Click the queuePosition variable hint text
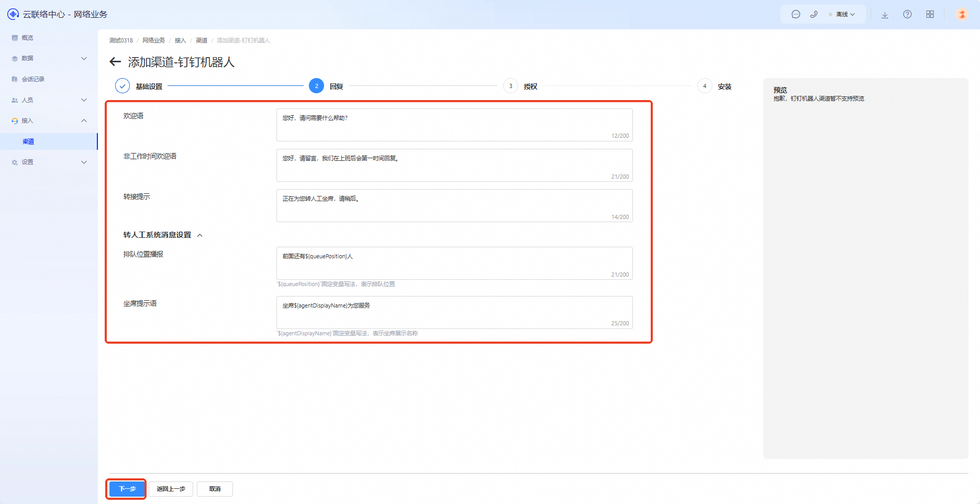The height and width of the screenshot is (504, 980). point(336,284)
